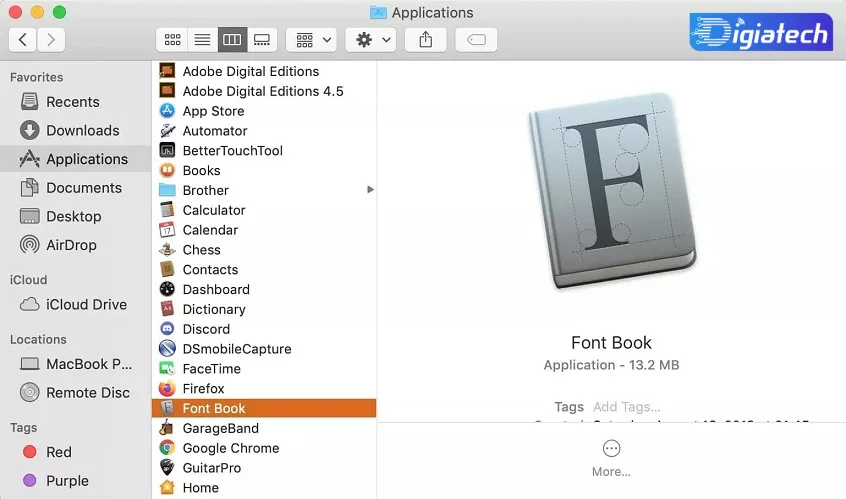
Task: Switch Finder to column view
Action: point(232,39)
